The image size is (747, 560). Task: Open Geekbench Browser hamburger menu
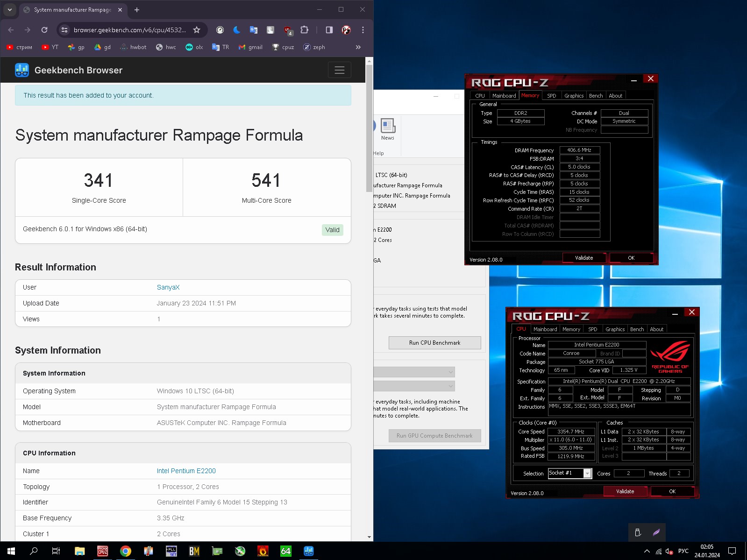click(x=340, y=70)
